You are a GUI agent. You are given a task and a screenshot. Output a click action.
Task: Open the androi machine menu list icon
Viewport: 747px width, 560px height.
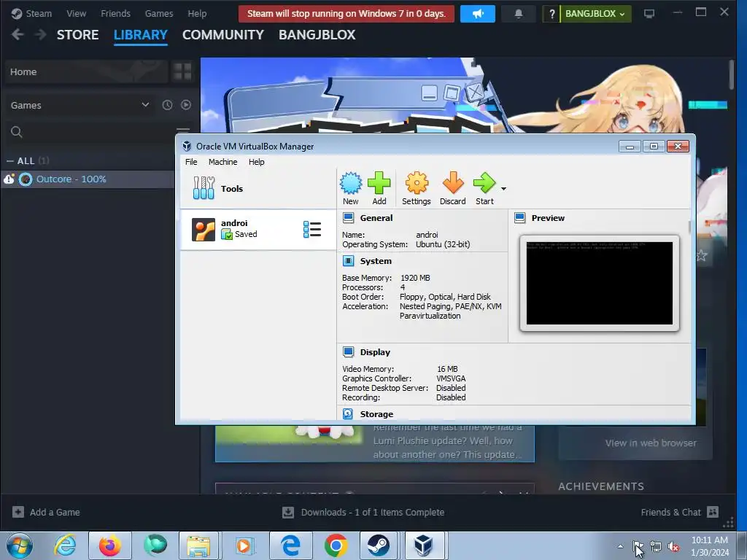point(312,230)
